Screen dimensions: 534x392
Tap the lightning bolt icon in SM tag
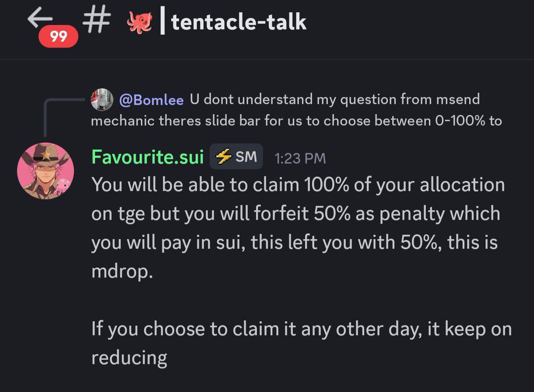(224, 156)
